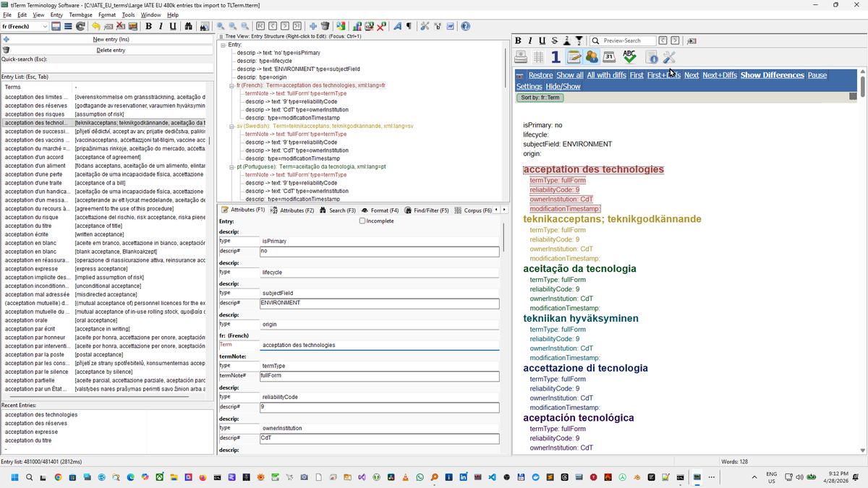This screenshot has width=868, height=488.
Task: Click the save (floppy disk) toolbar icon
Action: click(56, 27)
